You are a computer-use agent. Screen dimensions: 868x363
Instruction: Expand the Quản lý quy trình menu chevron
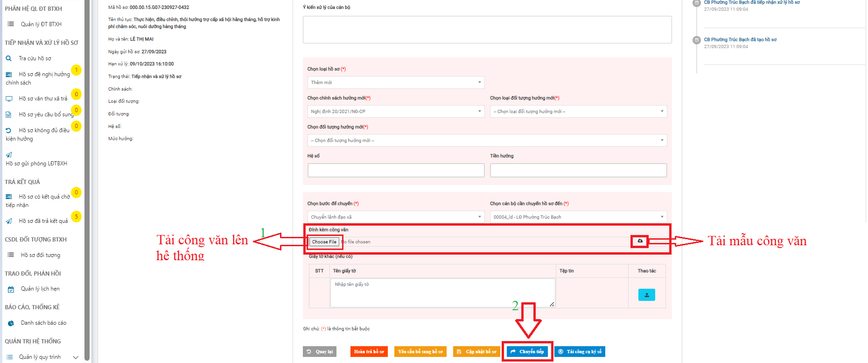click(x=76, y=357)
